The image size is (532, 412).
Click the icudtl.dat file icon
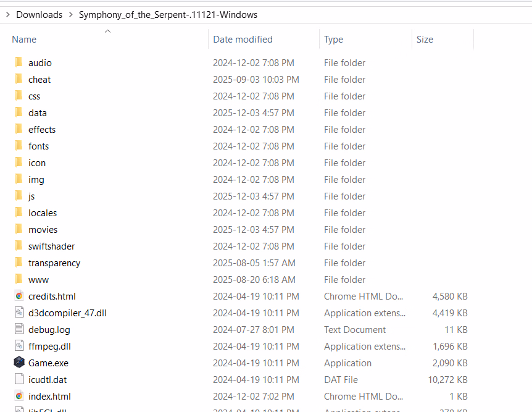click(19, 379)
